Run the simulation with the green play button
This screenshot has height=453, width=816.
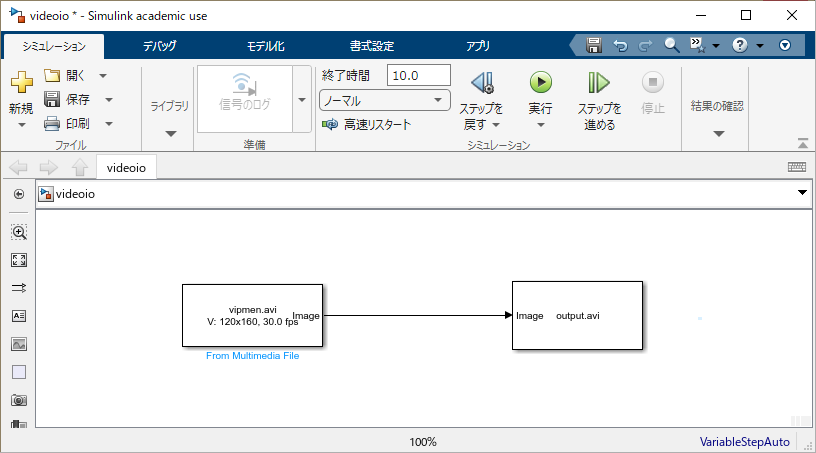point(541,82)
